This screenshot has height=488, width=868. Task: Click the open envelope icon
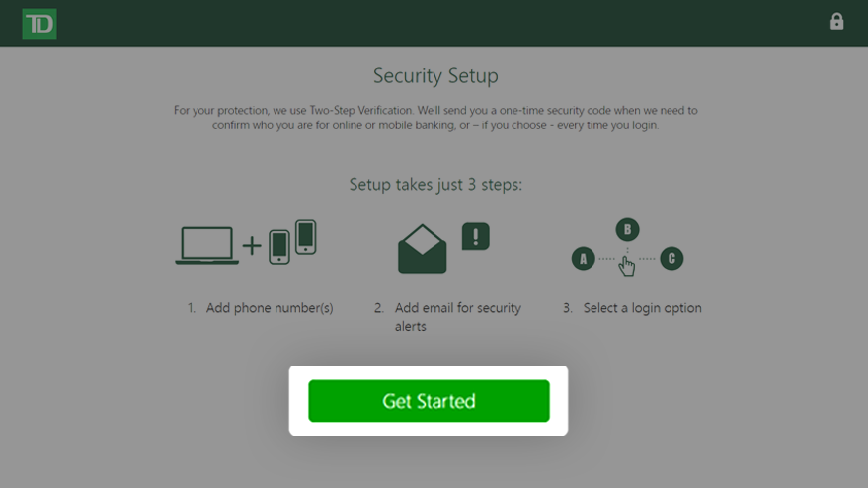coord(422,249)
